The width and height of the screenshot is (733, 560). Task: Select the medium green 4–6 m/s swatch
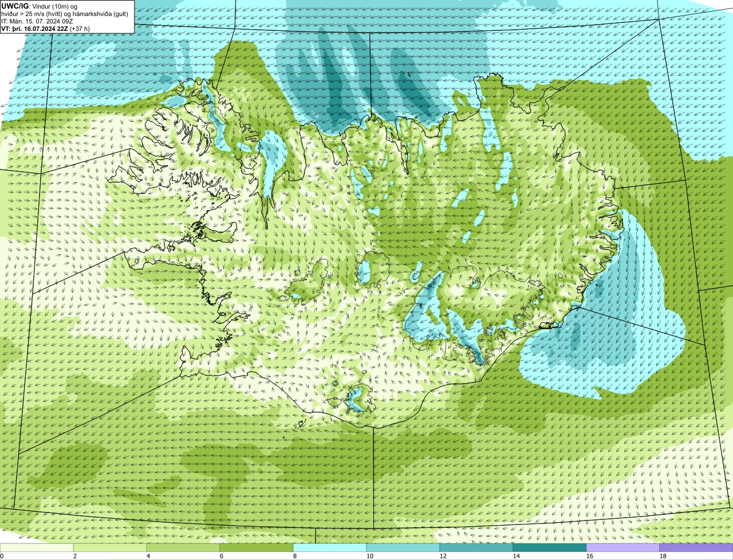(183, 548)
